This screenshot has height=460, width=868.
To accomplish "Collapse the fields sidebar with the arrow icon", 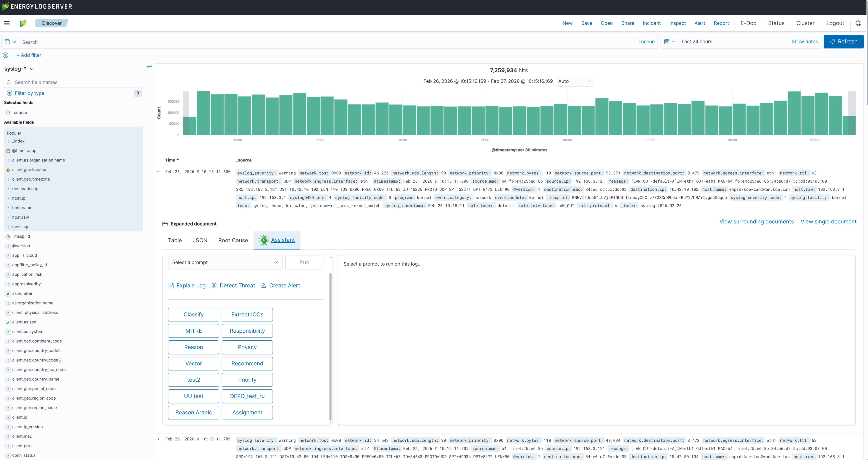I will click(149, 67).
